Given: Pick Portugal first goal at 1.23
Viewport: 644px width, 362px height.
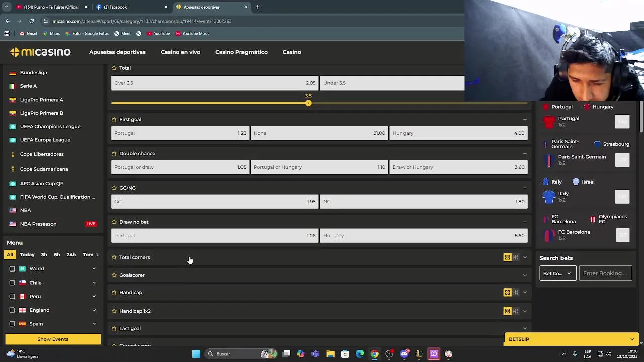Looking at the screenshot, I should [x=180, y=133].
